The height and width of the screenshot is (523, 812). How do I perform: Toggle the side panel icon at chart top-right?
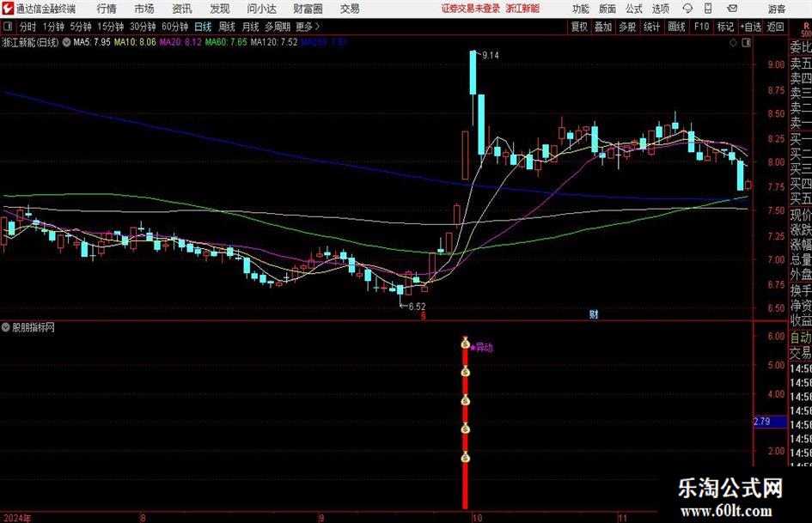click(x=746, y=43)
